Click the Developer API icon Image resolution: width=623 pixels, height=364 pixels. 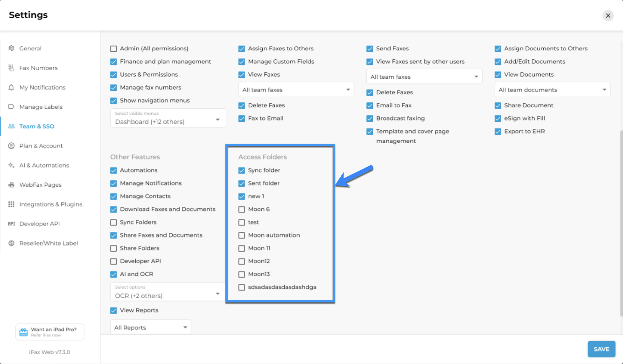(x=11, y=224)
